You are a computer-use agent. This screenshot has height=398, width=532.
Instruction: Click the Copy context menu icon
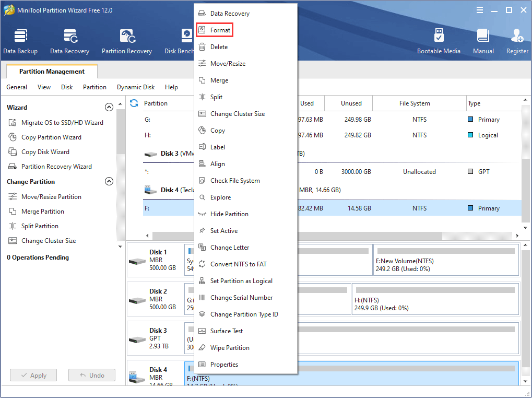coord(202,130)
